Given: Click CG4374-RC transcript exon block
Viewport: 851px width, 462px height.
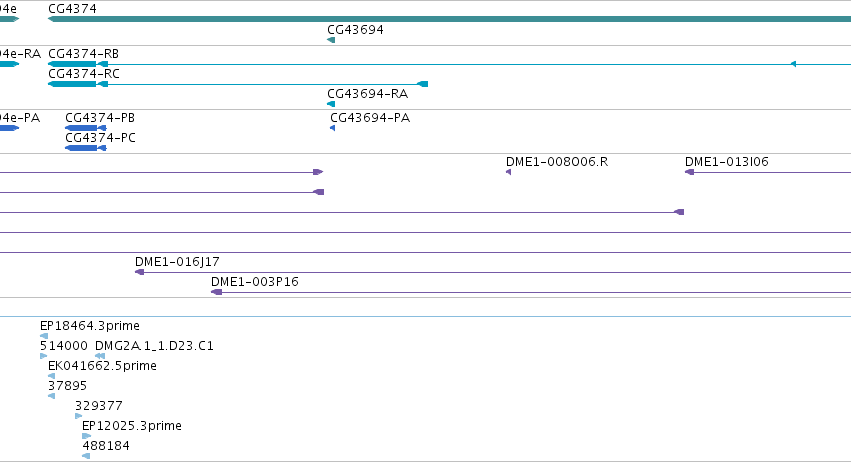Looking at the screenshot, I should (72, 84).
